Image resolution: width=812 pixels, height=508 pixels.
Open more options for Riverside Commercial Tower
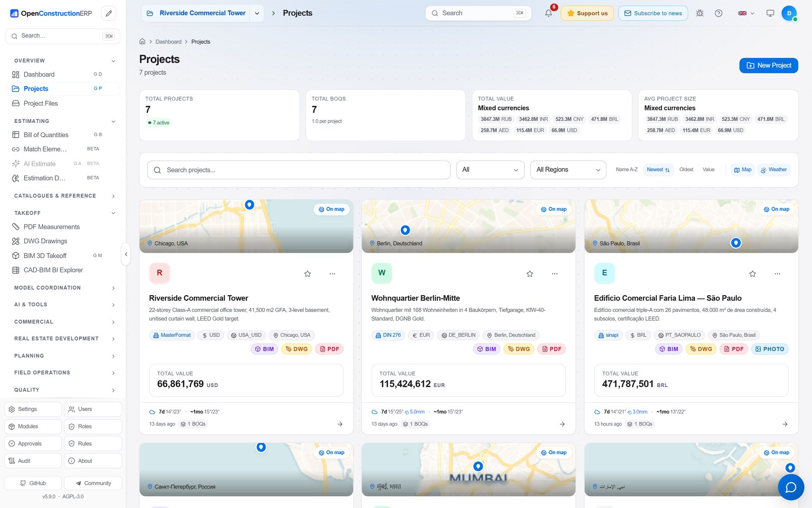[332, 274]
